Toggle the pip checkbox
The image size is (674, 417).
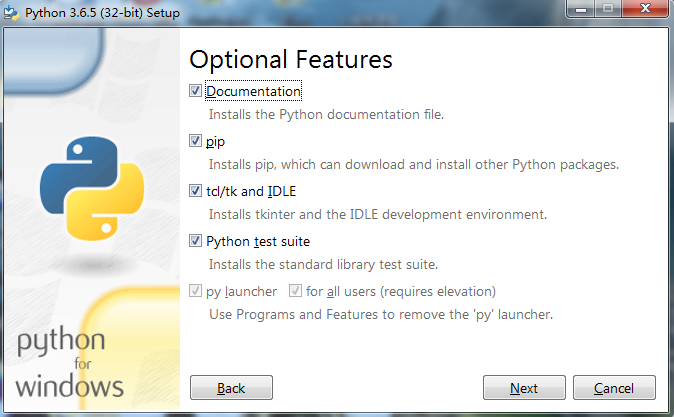tap(195, 141)
